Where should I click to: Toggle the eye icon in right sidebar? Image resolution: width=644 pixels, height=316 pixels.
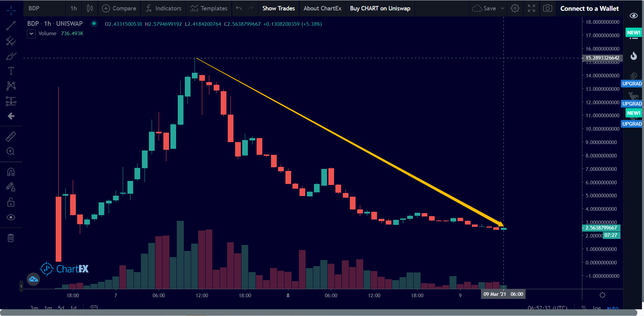coord(634,15)
